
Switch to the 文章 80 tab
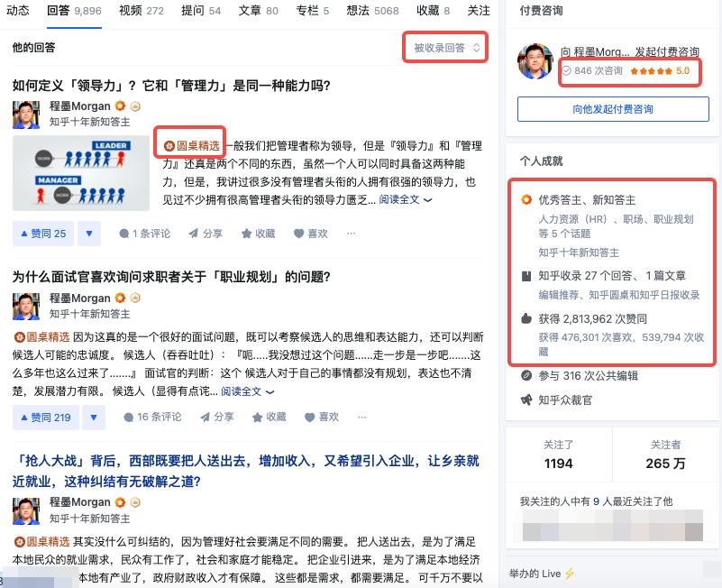coord(259,11)
